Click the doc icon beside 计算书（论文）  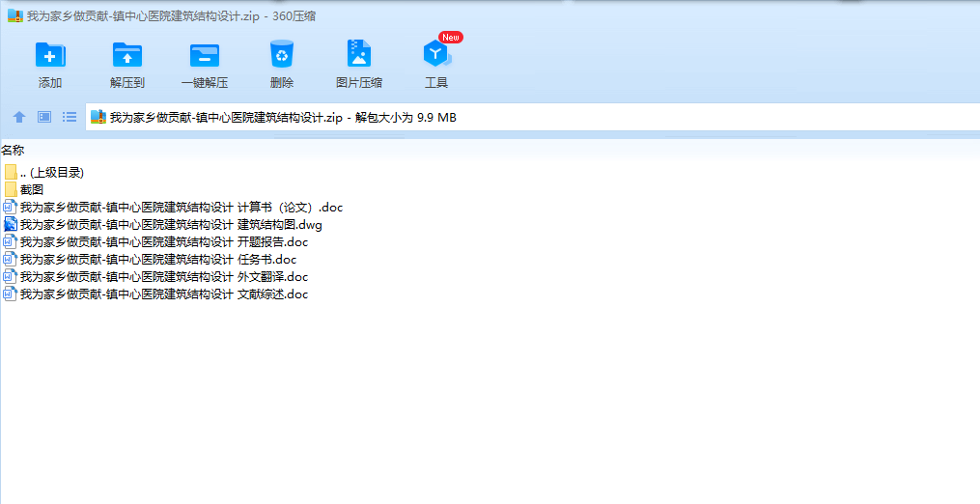(10, 207)
